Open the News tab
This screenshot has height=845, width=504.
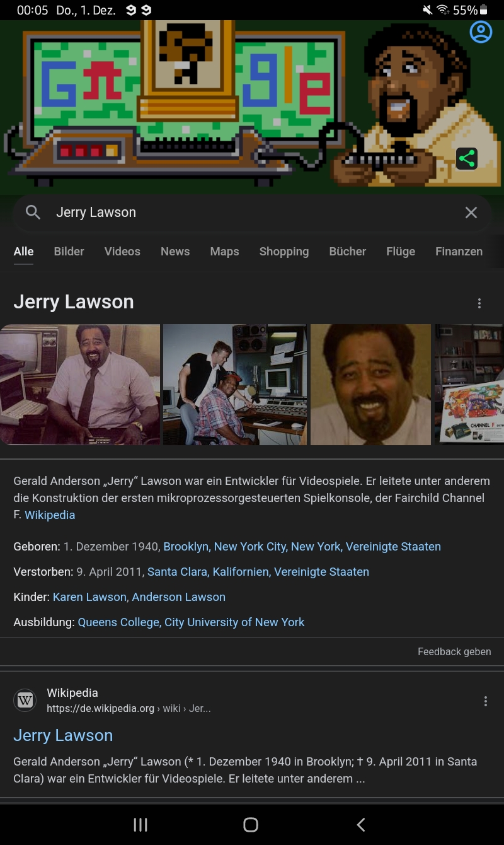click(175, 252)
